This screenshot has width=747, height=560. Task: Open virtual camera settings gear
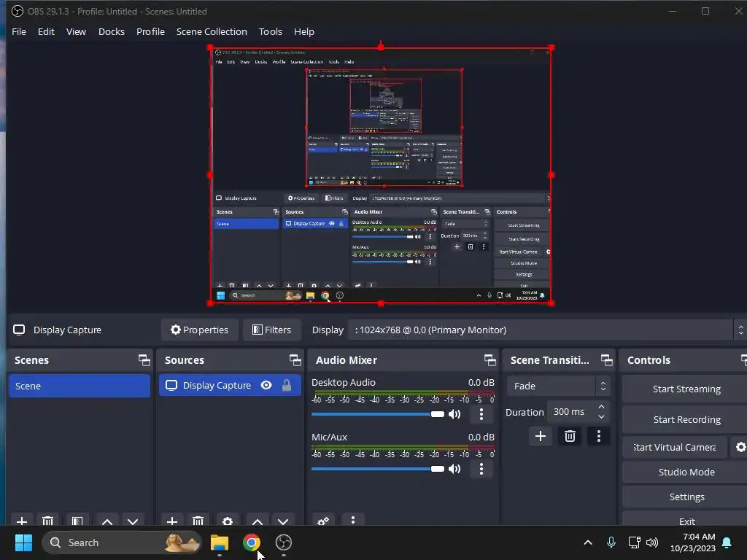click(740, 447)
